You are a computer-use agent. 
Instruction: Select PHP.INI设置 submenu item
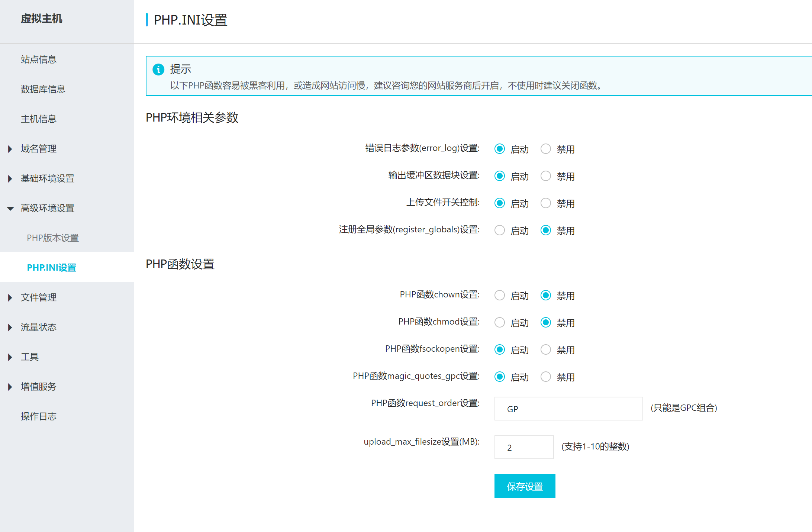tap(52, 268)
